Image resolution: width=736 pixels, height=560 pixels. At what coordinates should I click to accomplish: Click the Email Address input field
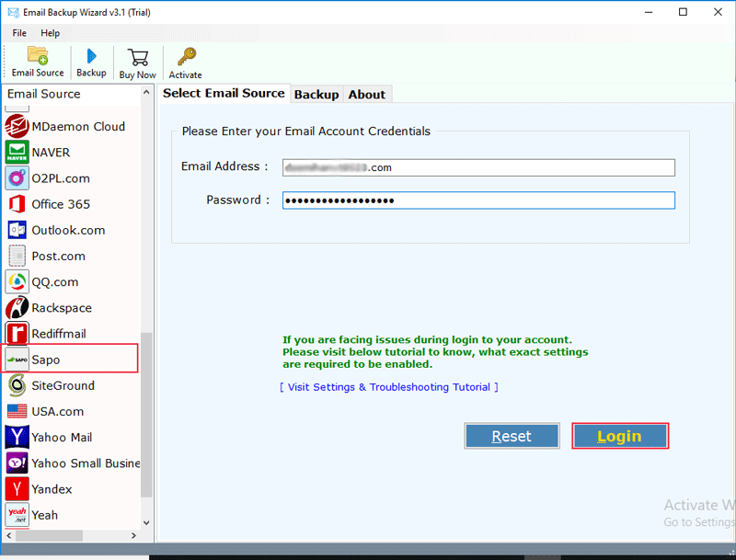[x=478, y=167]
